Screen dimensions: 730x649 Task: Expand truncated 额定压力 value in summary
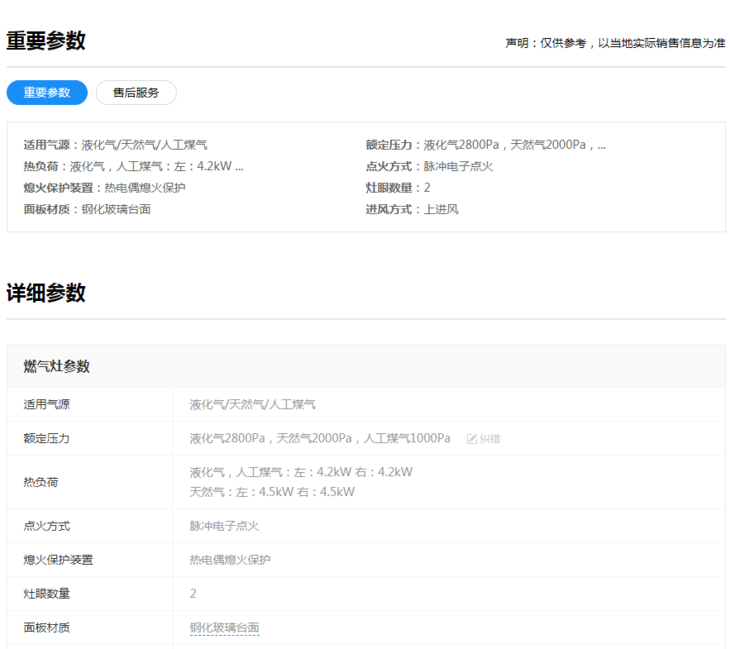pos(600,145)
